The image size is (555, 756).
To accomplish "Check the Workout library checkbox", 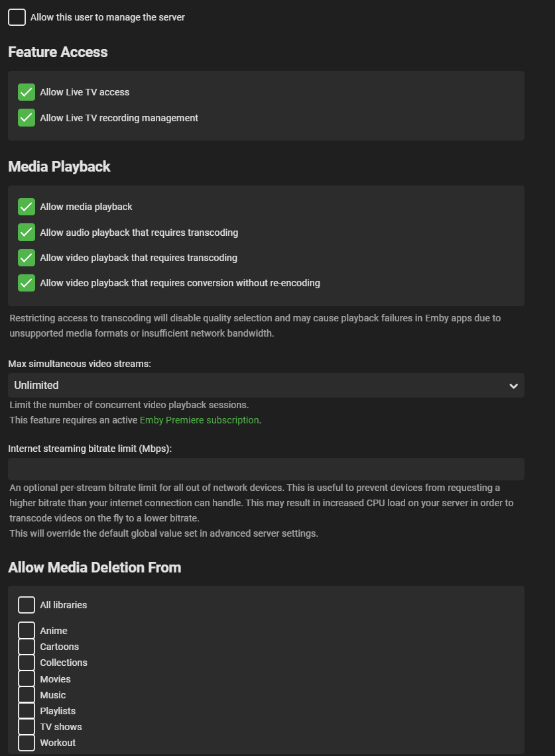I will coord(27,743).
